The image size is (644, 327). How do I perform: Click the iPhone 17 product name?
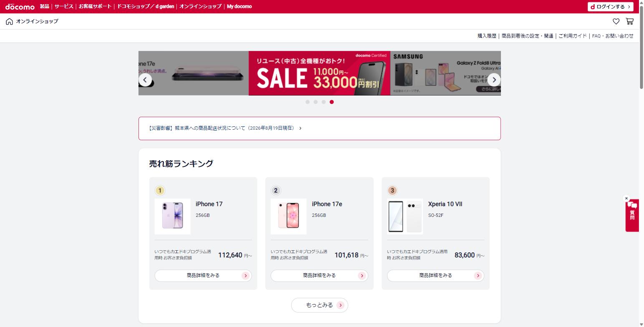tap(209, 204)
